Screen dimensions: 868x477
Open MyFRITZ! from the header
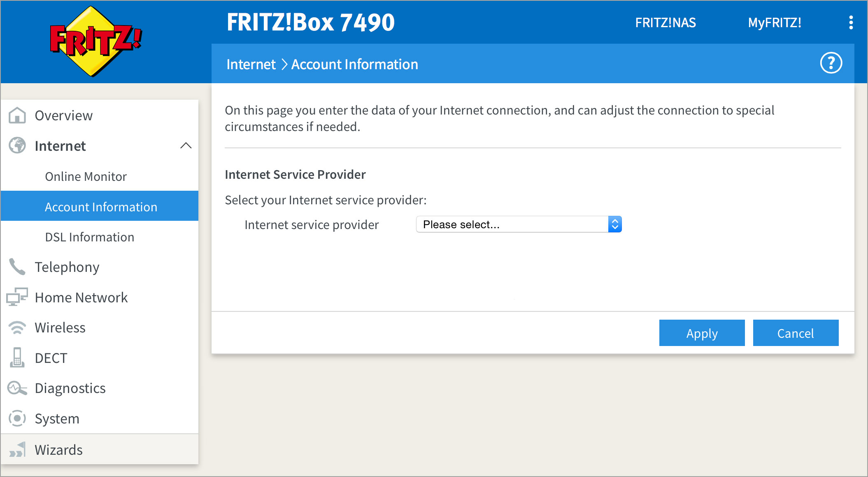(775, 23)
